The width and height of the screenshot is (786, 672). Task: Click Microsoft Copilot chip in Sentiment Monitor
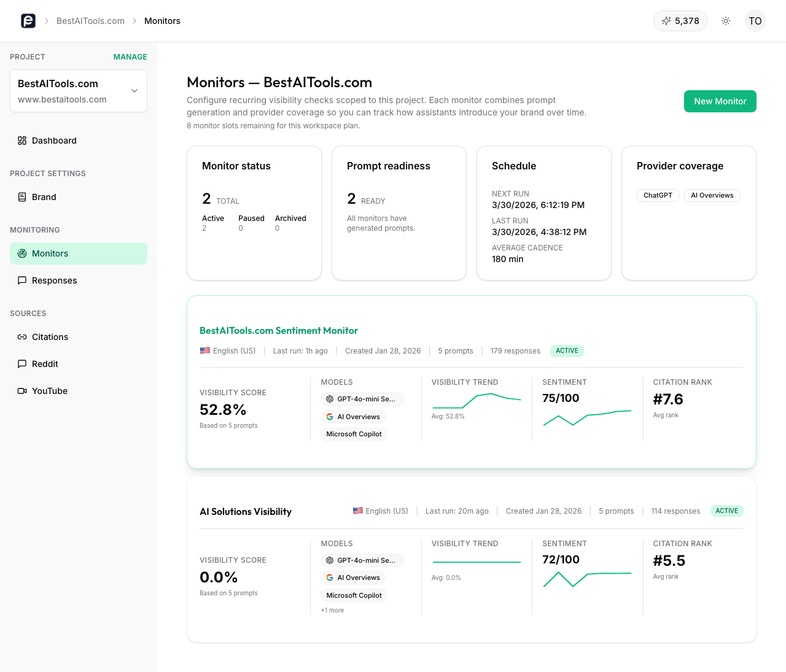click(x=354, y=434)
